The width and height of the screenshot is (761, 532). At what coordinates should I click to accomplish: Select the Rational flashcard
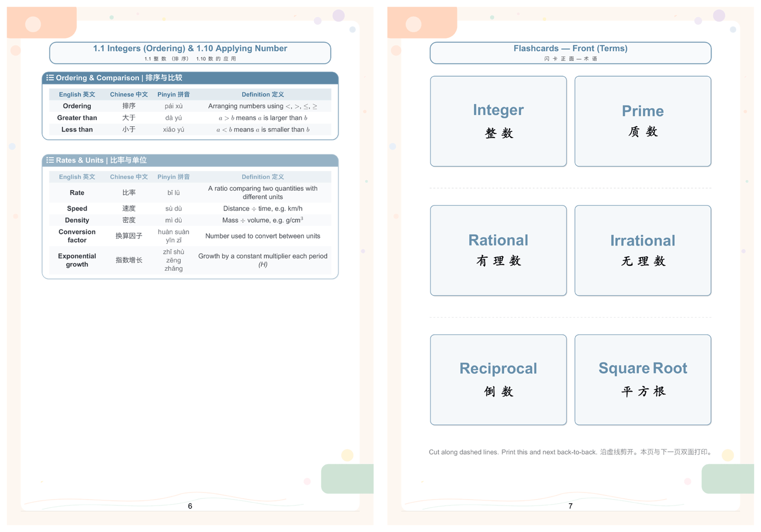point(498,251)
